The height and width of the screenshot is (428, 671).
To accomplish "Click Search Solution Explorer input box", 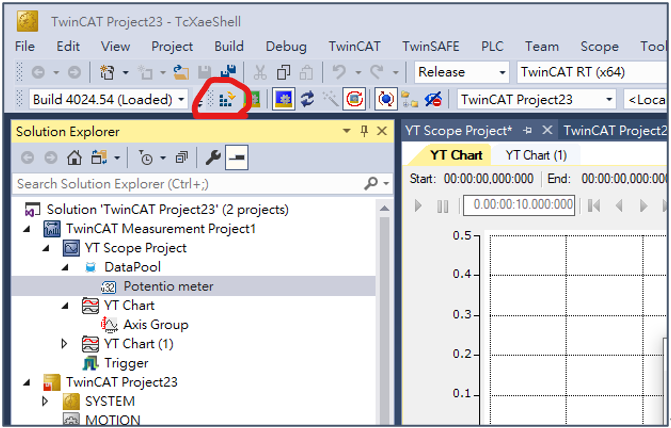I will 187,184.
